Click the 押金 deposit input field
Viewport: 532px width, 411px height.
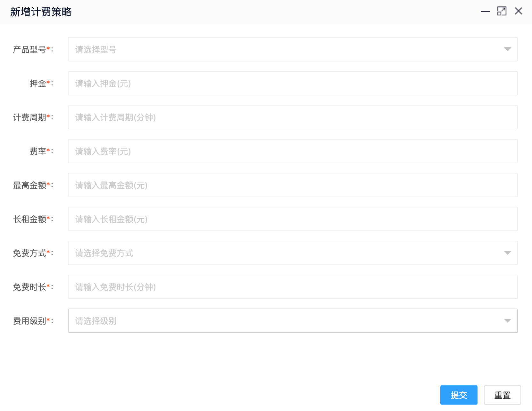coord(293,83)
